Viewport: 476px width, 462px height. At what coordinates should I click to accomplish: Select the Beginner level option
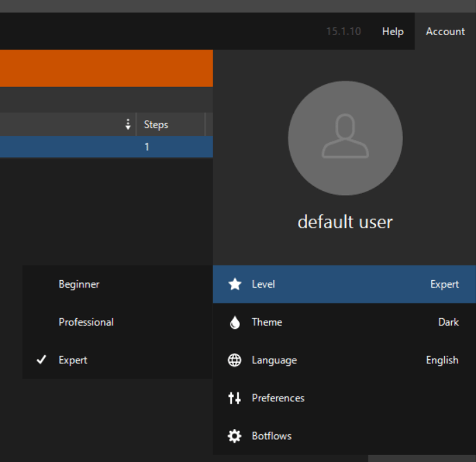pyautogui.click(x=79, y=284)
